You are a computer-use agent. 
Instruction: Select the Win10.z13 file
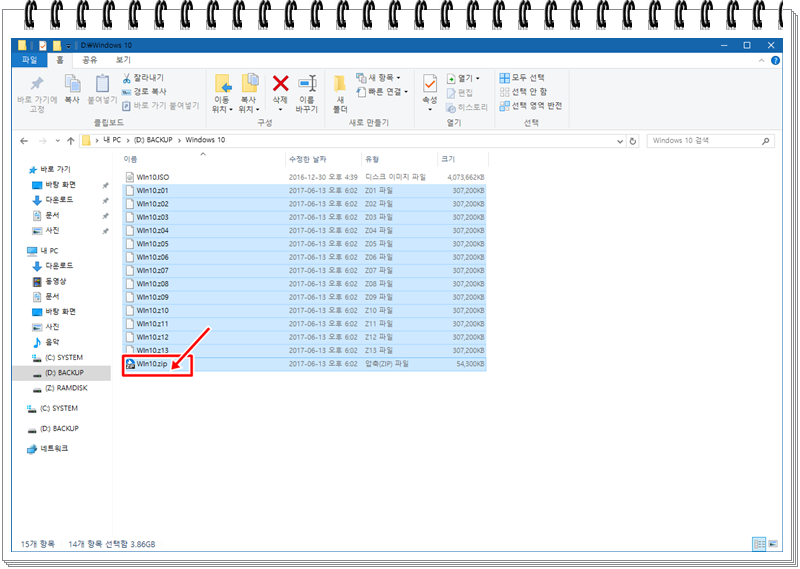(304, 351)
